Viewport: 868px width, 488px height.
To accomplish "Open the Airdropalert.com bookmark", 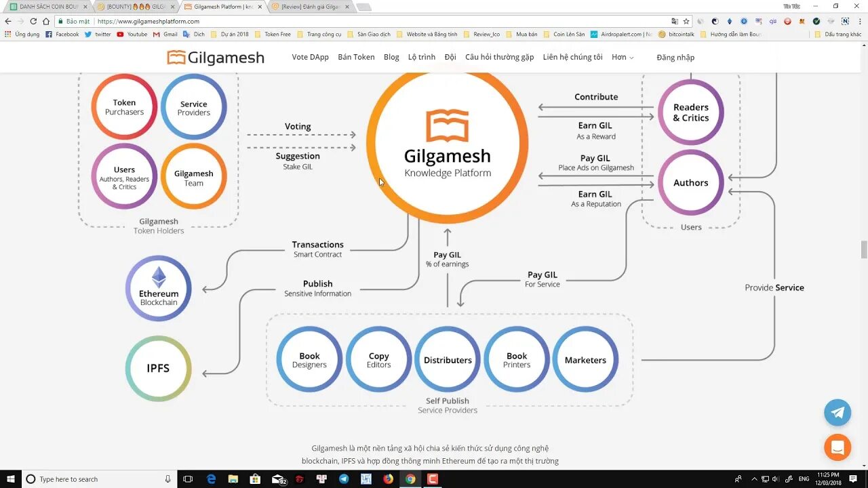I will [621, 34].
